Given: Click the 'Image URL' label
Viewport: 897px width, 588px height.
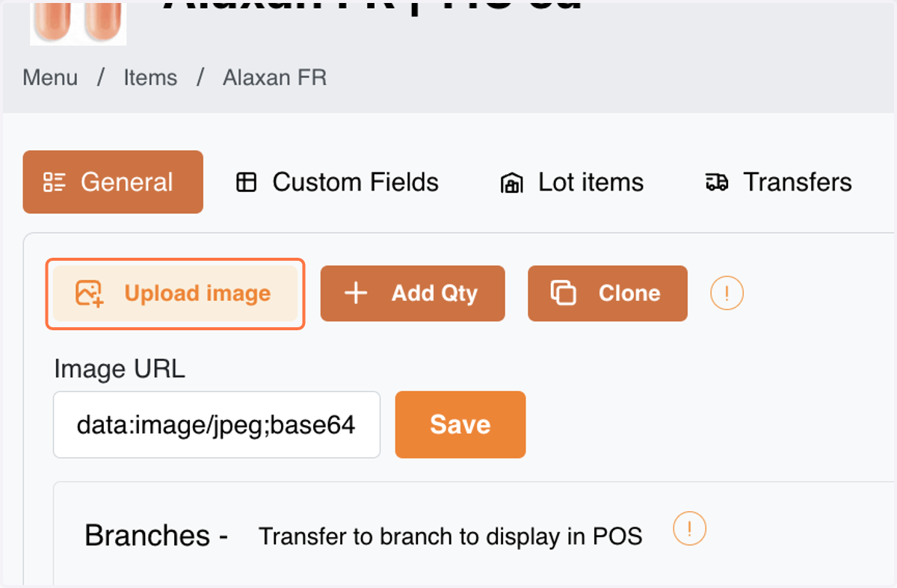Looking at the screenshot, I should pyautogui.click(x=120, y=368).
